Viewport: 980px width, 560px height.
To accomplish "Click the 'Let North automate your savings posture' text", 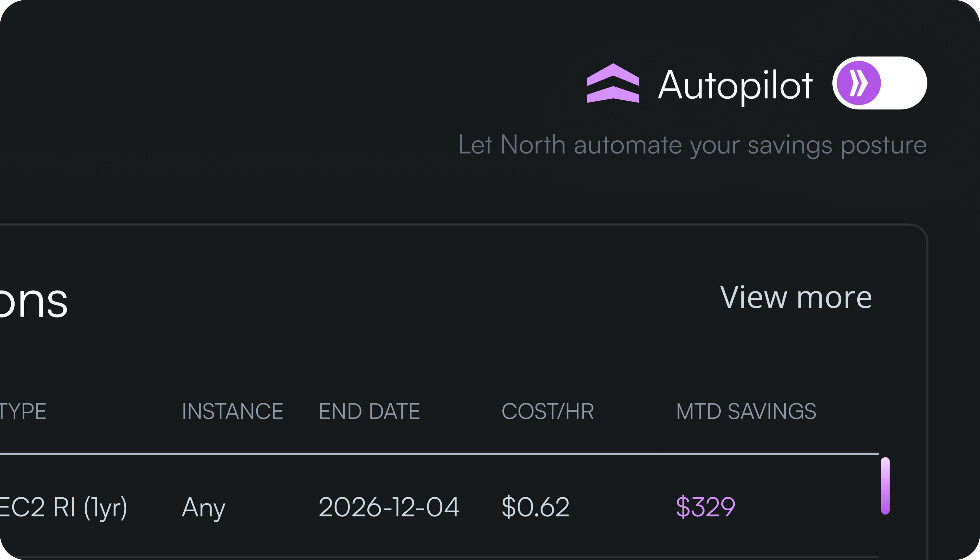I will (x=692, y=145).
